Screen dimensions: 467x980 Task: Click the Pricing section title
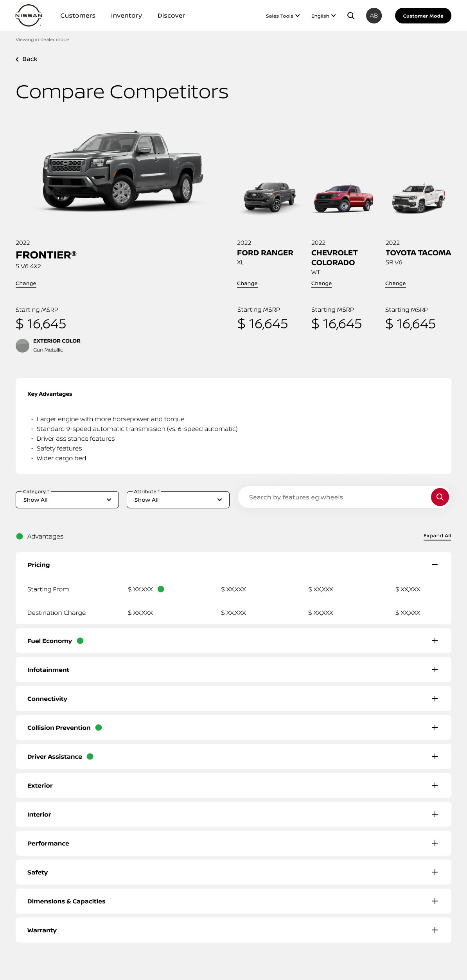pyautogui.click(x=39, y=565)
